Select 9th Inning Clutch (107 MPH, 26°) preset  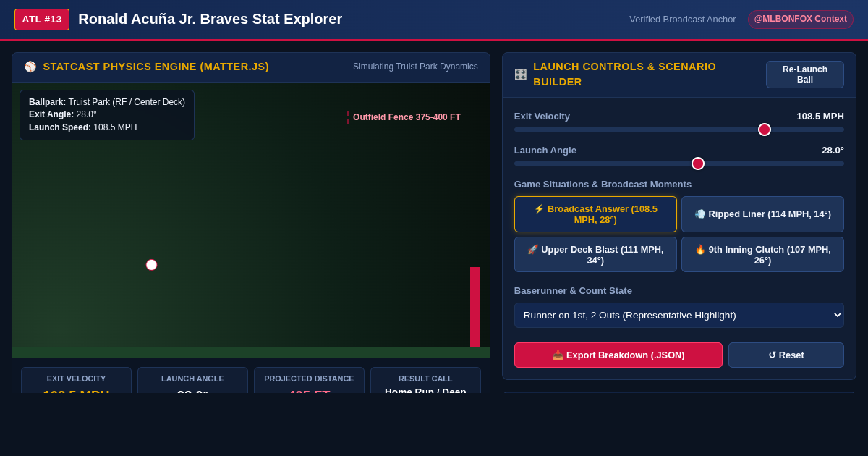point(762,255)
